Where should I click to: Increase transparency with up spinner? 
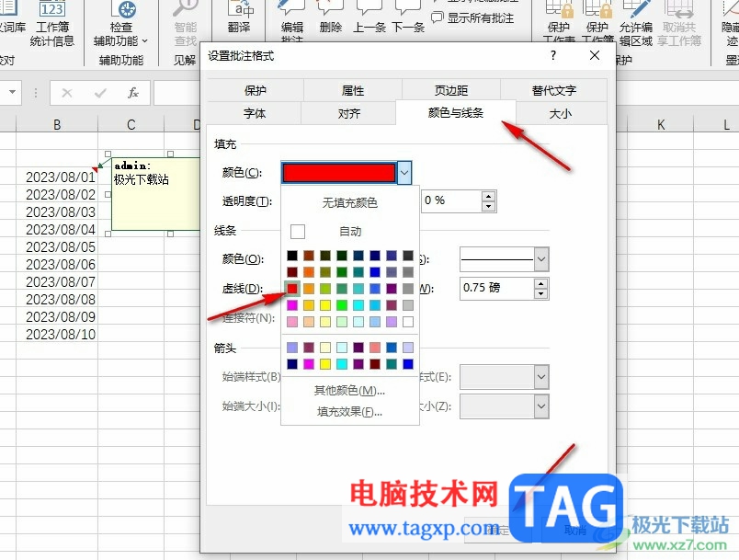coord(489,196)
